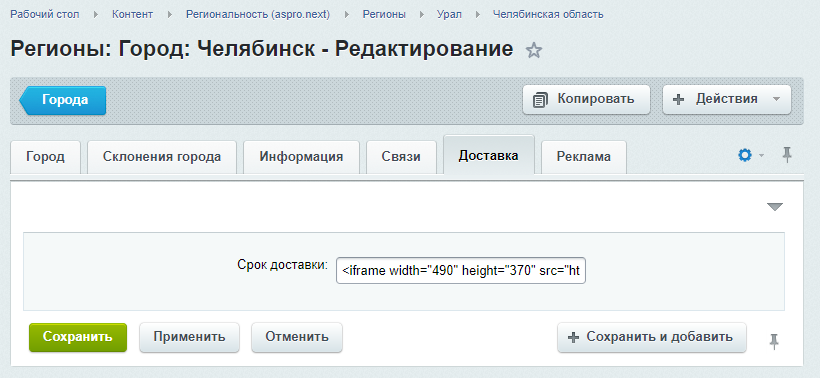
Task: Open the Действия dropdown menu
Action: [x=726, y=99]
